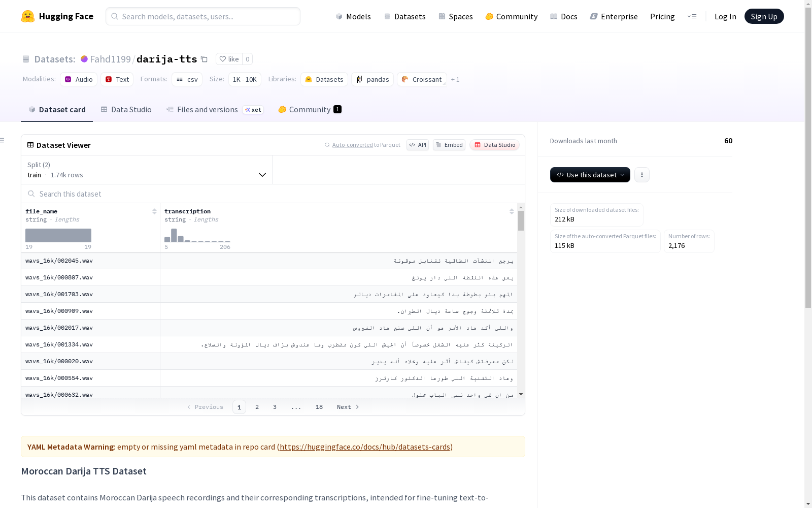Click the like count 0
Screen dimensions: 812x508
click(247, 59)
